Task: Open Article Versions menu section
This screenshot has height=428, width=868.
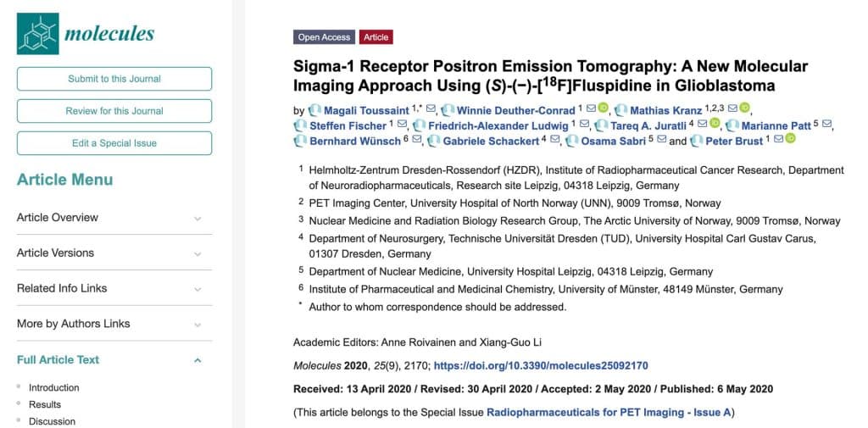Action: (114, 253)
